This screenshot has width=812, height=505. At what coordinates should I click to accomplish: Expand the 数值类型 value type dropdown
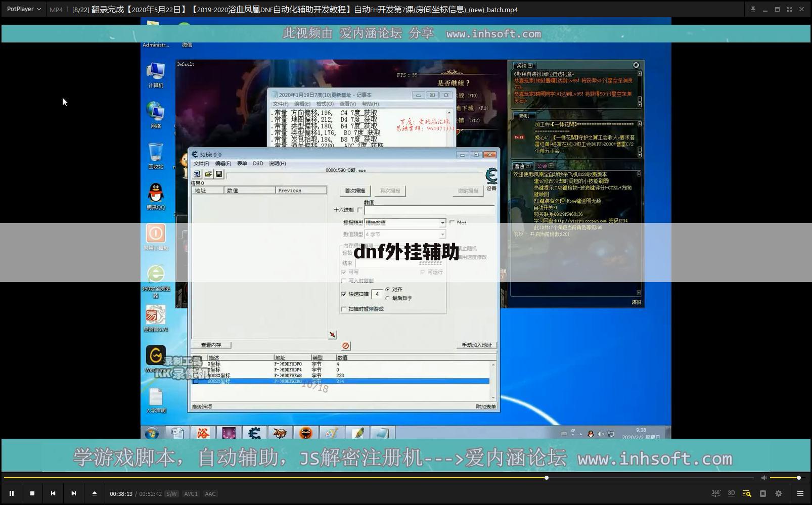(x=442, y=234)
